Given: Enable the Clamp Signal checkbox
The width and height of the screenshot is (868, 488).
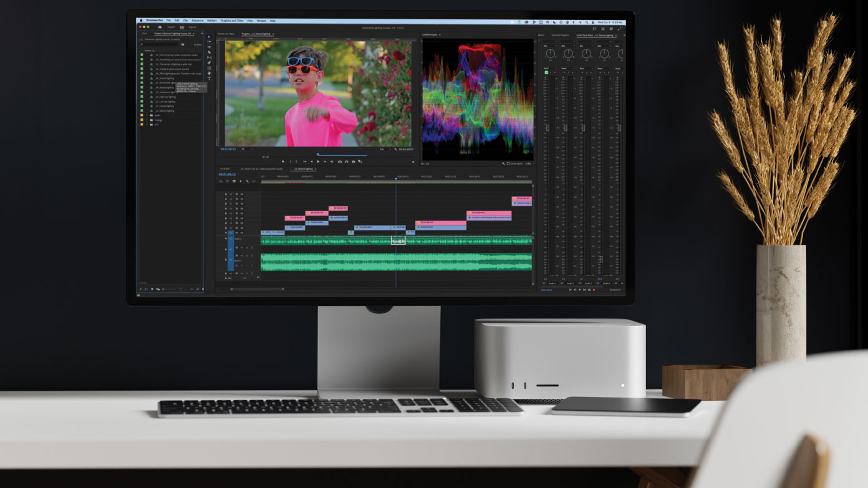Looking at the screenshot, I should tap(508, 164).
